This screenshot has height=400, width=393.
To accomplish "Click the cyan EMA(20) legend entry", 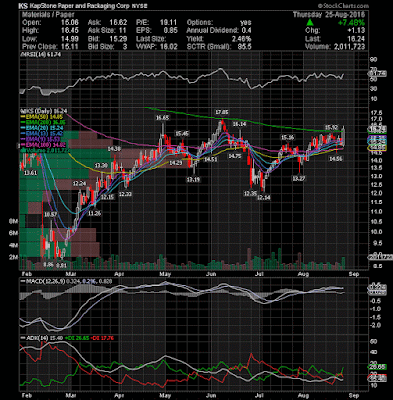I will click(42, 128).
